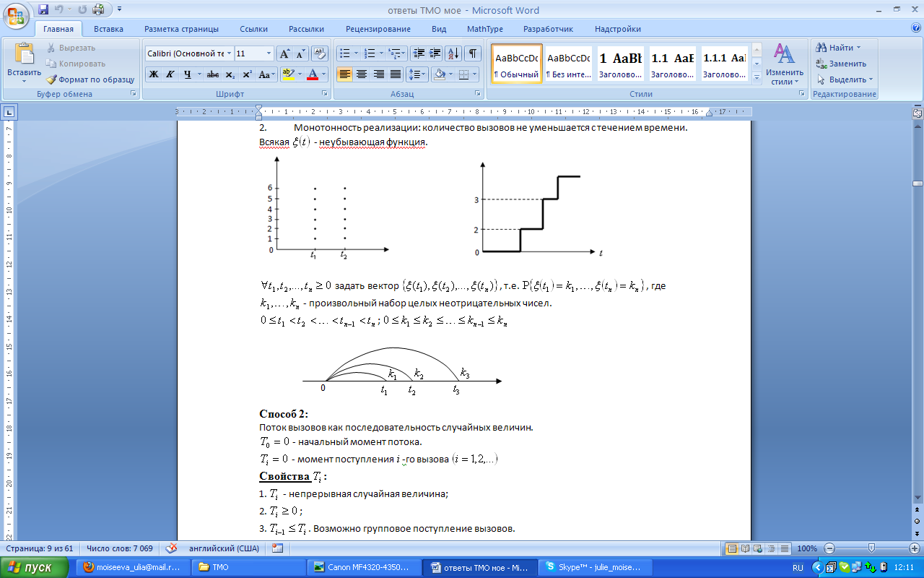Toggle bold (Ж) formatting
This screenshot has width=924, height=578.
153,74
